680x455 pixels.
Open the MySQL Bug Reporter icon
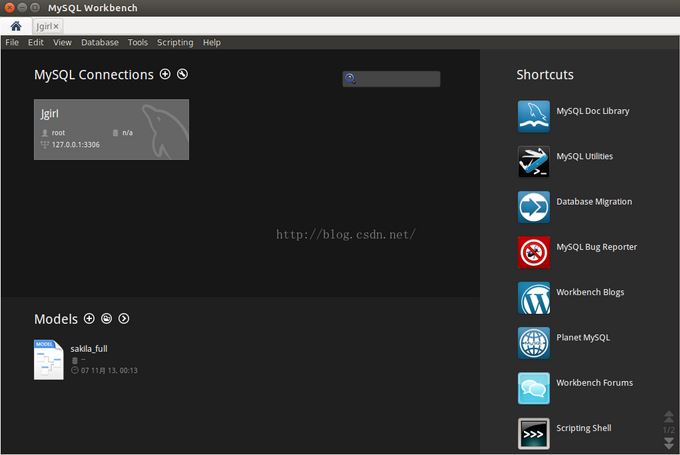533,252
